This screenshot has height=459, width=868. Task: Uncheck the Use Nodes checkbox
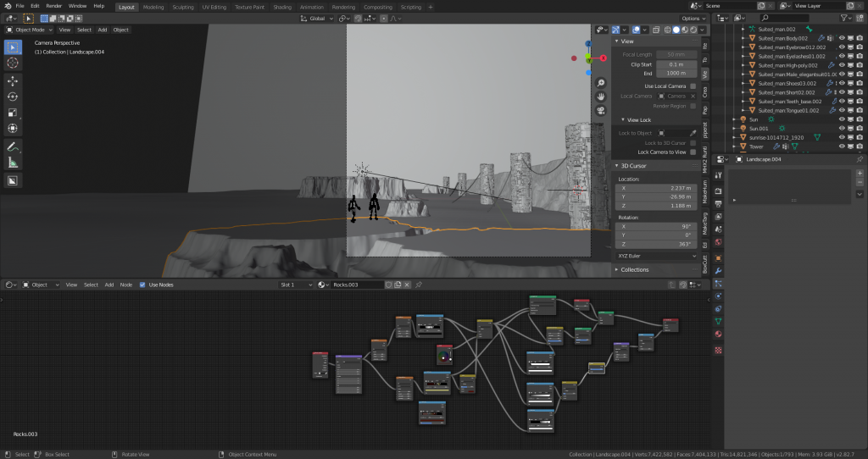tap(142, 285)
